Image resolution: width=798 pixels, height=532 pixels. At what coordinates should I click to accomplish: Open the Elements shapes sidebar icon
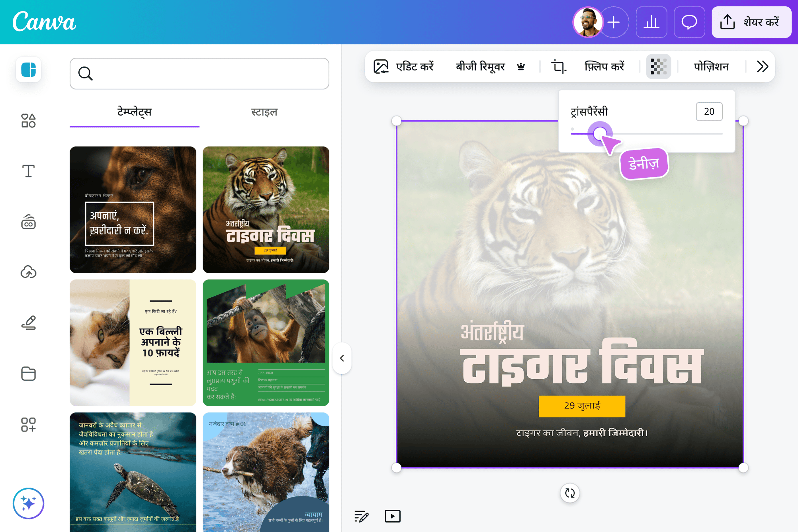tap(29, 120)
